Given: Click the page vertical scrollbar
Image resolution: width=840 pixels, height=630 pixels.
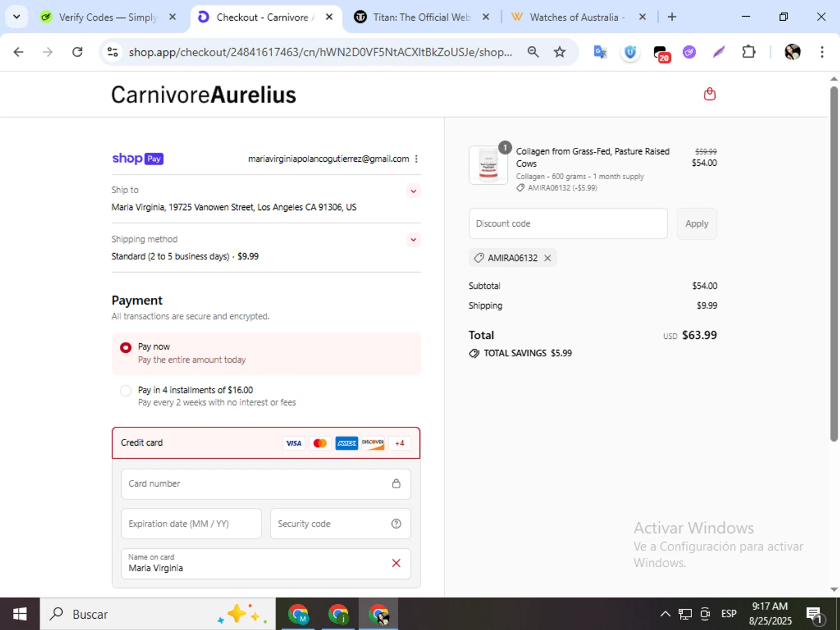Looking at the screenshot, I should [834, 263].
